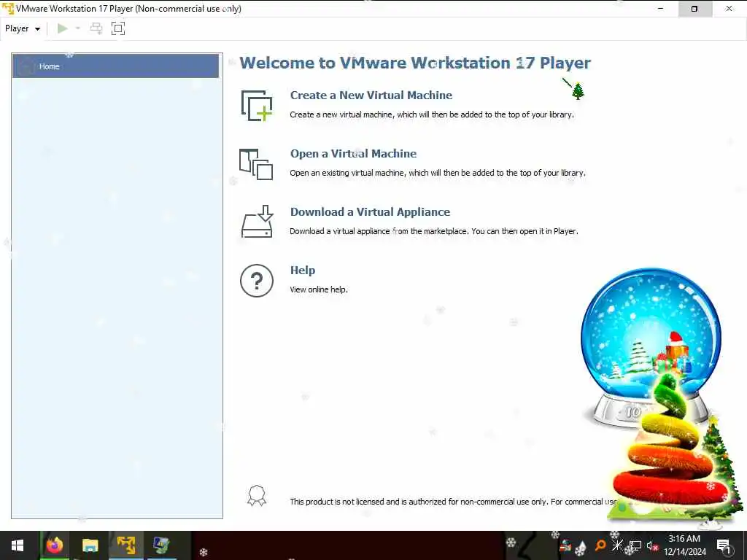This screenshot has width=747, height=560.
Task: Launch Firefox from the taskbar
Action: 54,545
